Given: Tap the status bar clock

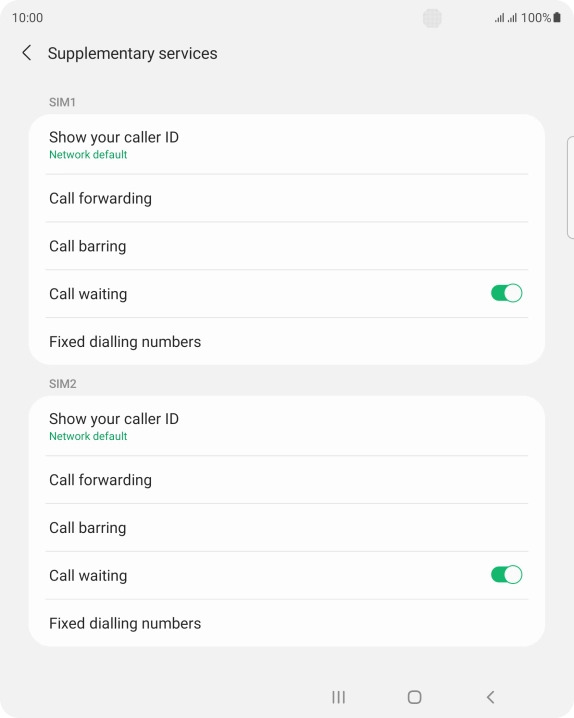Looking at the screenshot, I should click(x=27, y=18).
